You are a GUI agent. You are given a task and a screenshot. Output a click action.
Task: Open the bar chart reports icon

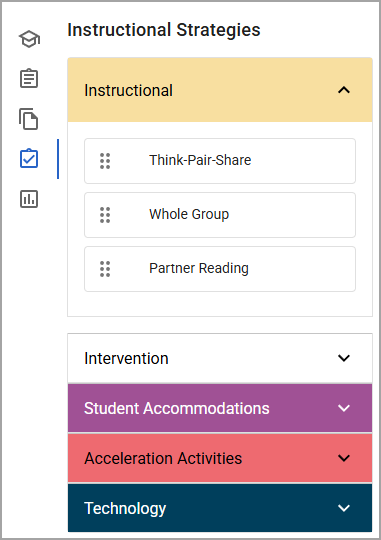click(x=29, y=199)
